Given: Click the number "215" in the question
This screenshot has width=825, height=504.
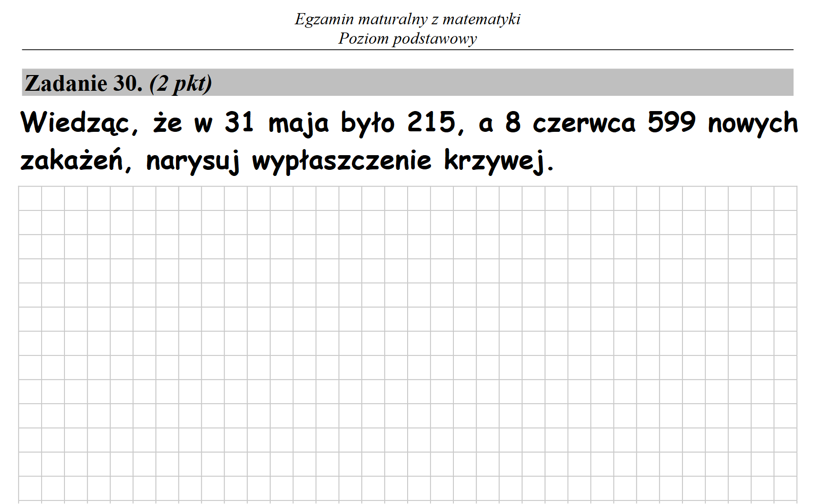Looking at the screenshot, I should click(431, 123).
